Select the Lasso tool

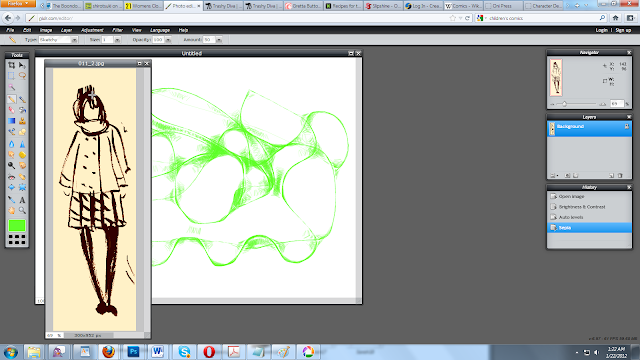click(22, 76)
